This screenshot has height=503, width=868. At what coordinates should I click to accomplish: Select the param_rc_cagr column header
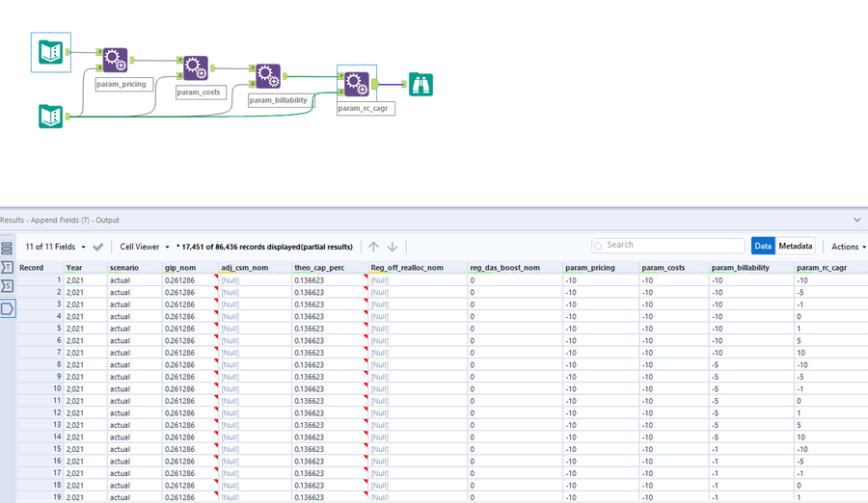[x=831, y=268]
